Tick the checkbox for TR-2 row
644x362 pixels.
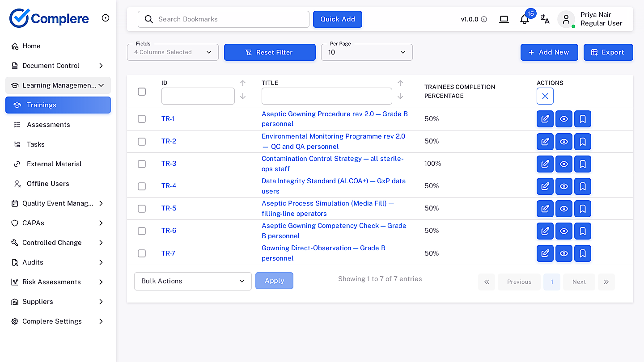(x=142, y=142)
